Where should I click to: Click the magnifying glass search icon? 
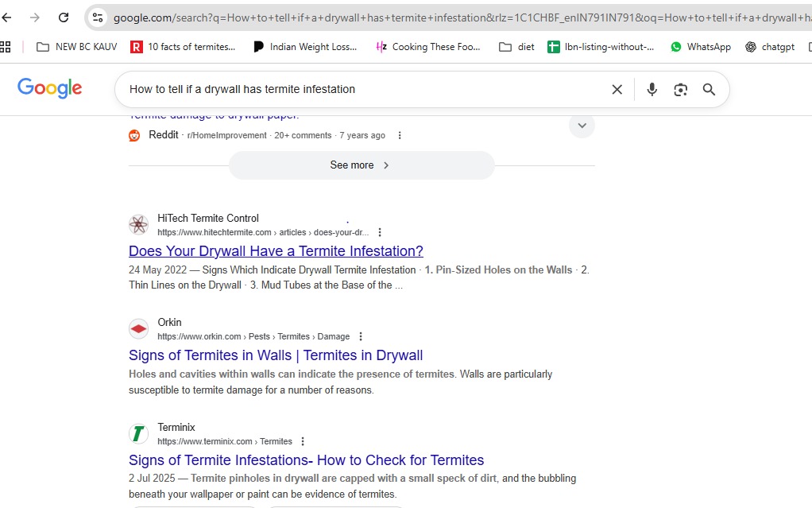[709, 90]
